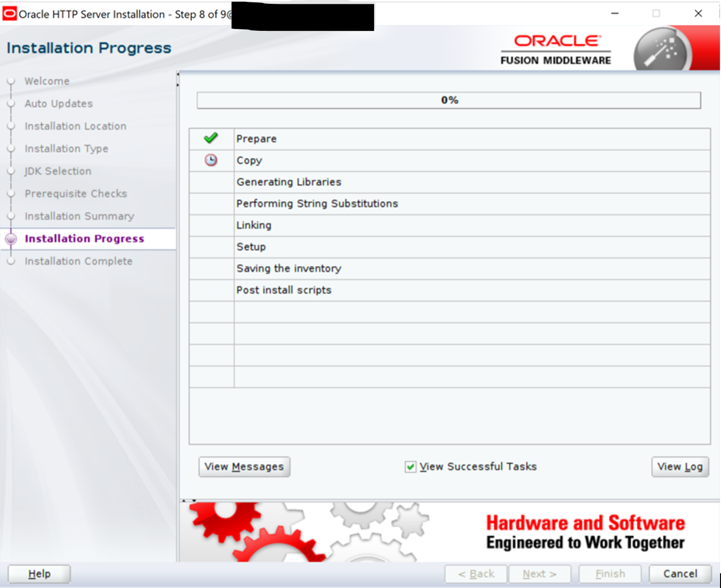Open the View Messages dialog

[x=244, y=467]
